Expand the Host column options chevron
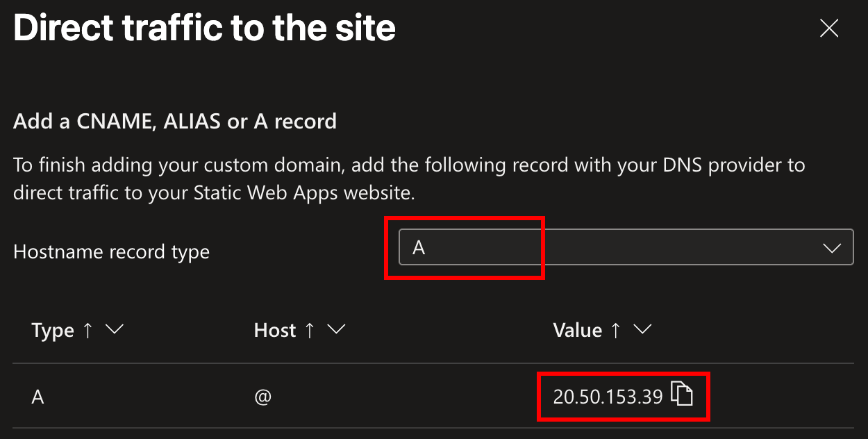Image resolution: width=868 pixels, height=439 pixels. [336, 329]
